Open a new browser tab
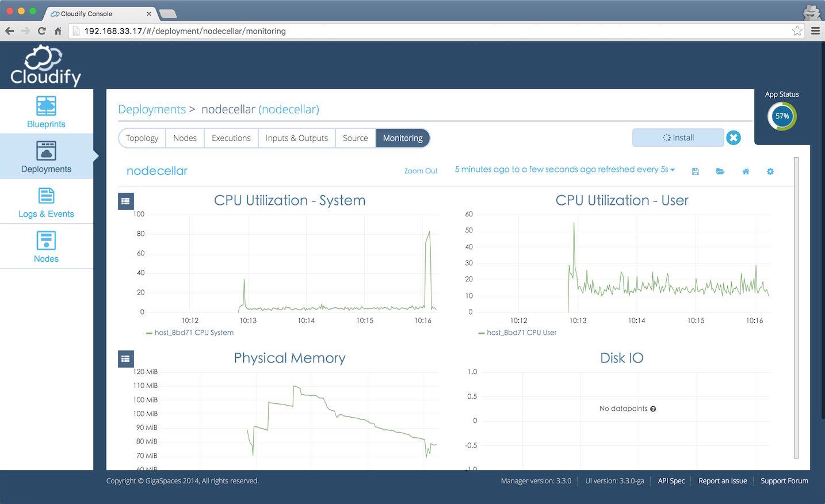825x504 pixels. coord(167,14)
